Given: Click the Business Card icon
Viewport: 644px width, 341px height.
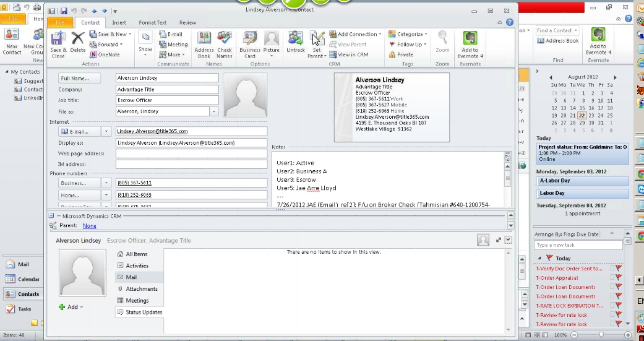Looking at the screenshot, I should coord(250,43).
